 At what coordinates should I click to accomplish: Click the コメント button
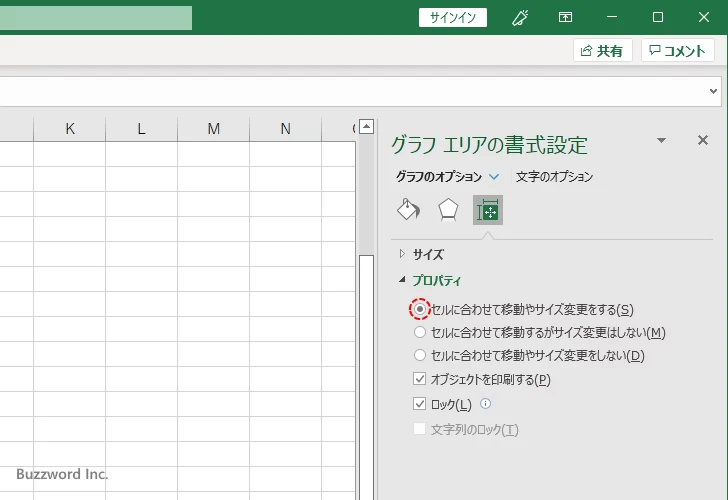tap(677, 50)
